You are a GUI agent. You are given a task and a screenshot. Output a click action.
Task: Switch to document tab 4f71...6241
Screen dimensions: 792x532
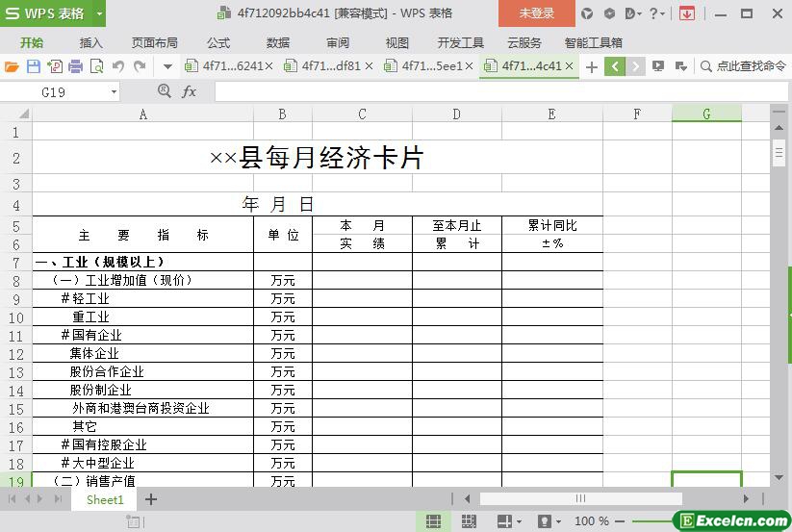(x=224, y=65)
